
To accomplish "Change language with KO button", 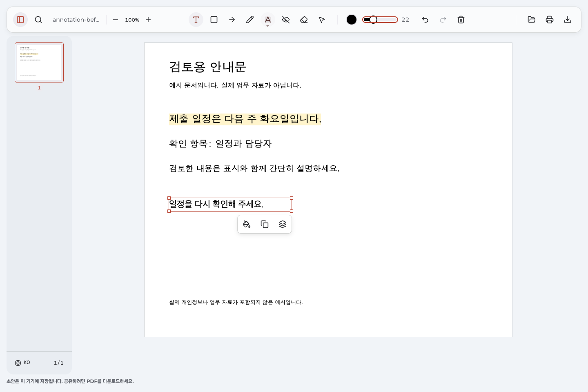I will 22,363.
